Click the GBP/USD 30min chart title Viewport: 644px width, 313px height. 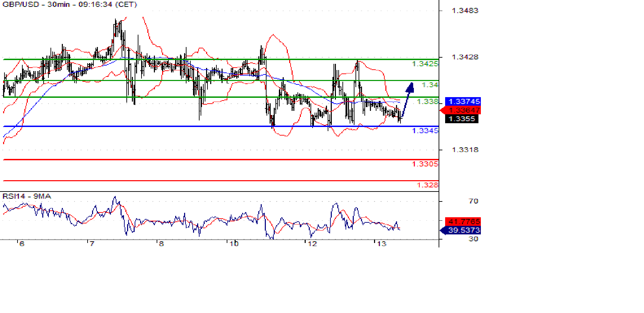(70, 4)
